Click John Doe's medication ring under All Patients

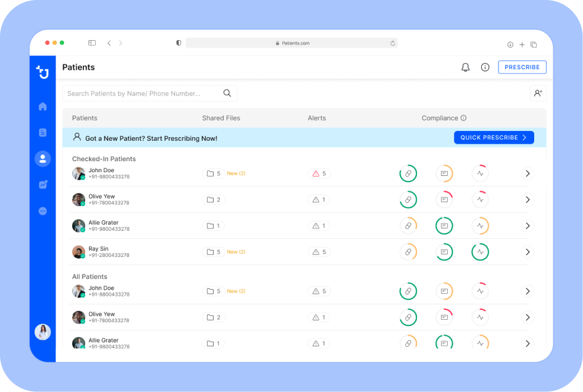pos(408,291)
